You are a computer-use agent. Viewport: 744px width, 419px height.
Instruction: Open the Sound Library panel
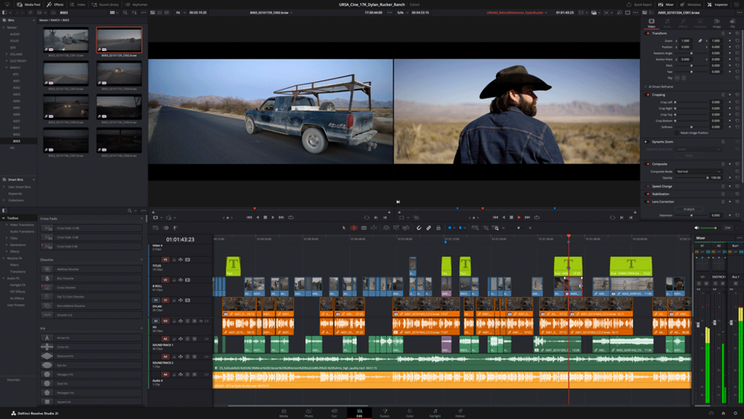105,4
